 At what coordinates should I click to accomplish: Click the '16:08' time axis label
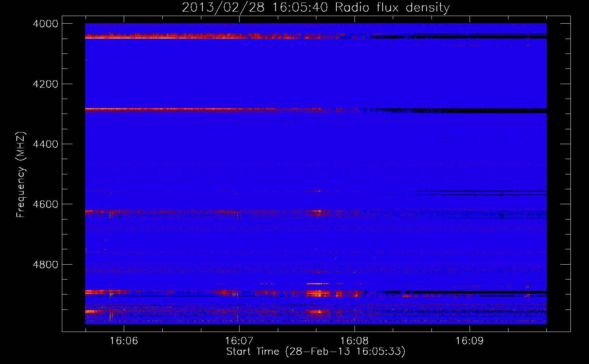[355, 341]
